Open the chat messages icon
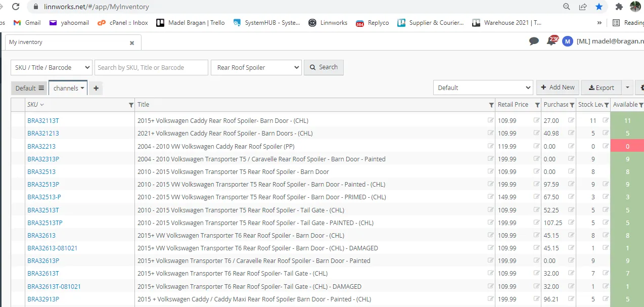The image size is (644, 307). coord(534,41)
